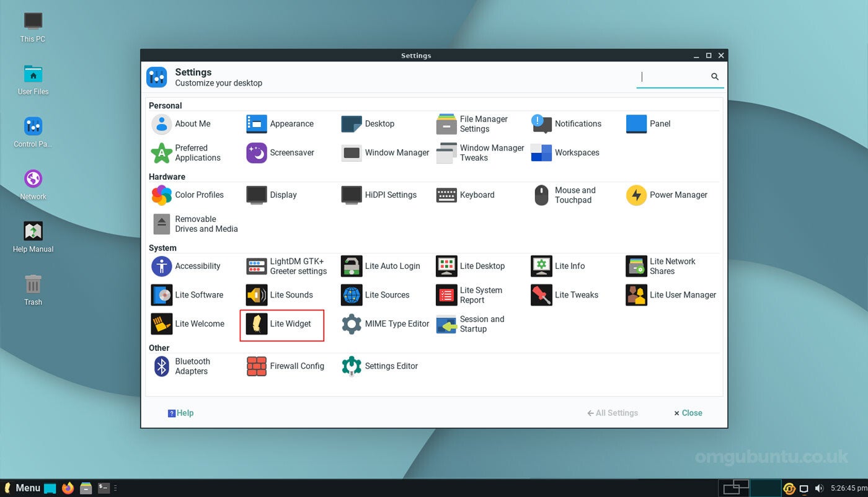Viewport: 868px width, 497px height.
Task: Open the Lite Widget settings
Action: click(x=281, y=324)
